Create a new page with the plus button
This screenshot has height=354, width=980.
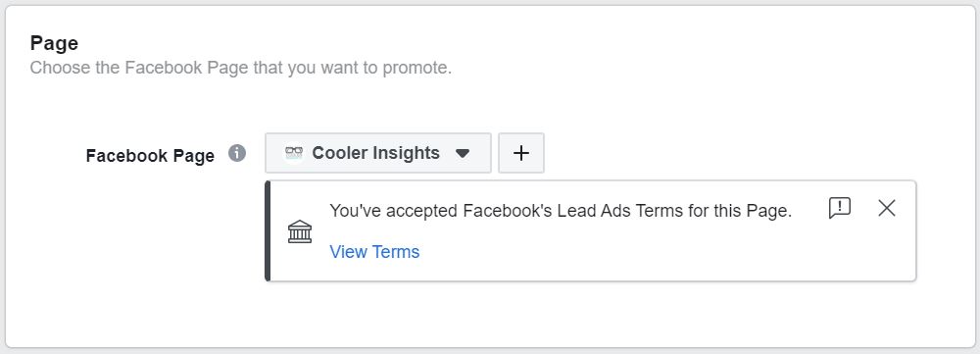pyautogui.click(x=521, y=153)
